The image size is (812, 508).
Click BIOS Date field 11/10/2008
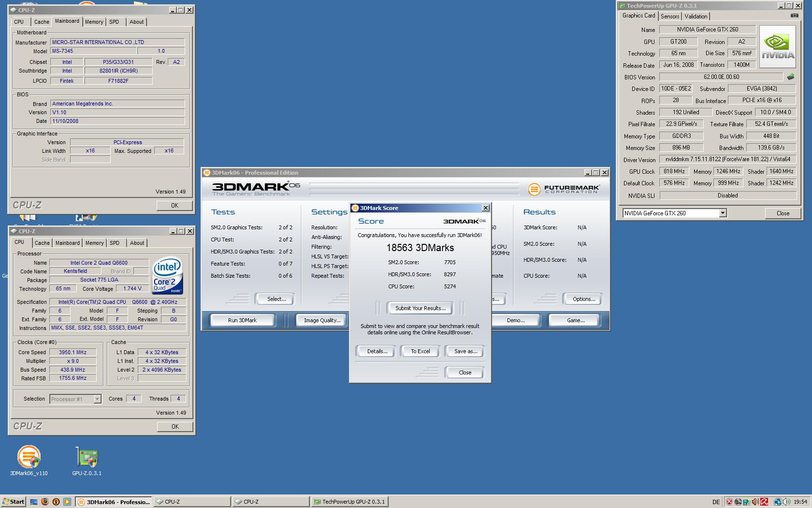[x=117, y=121]
